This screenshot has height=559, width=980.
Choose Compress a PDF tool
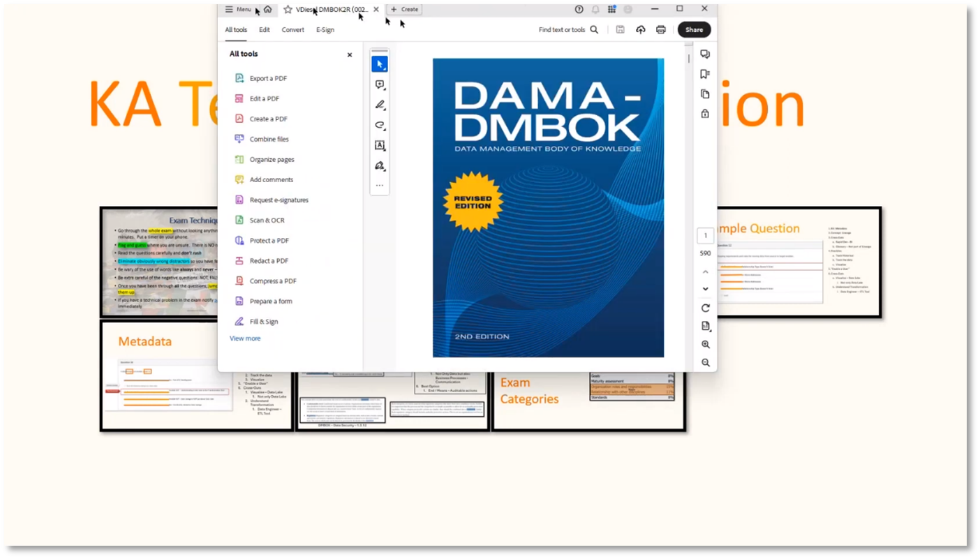point(265,281)
